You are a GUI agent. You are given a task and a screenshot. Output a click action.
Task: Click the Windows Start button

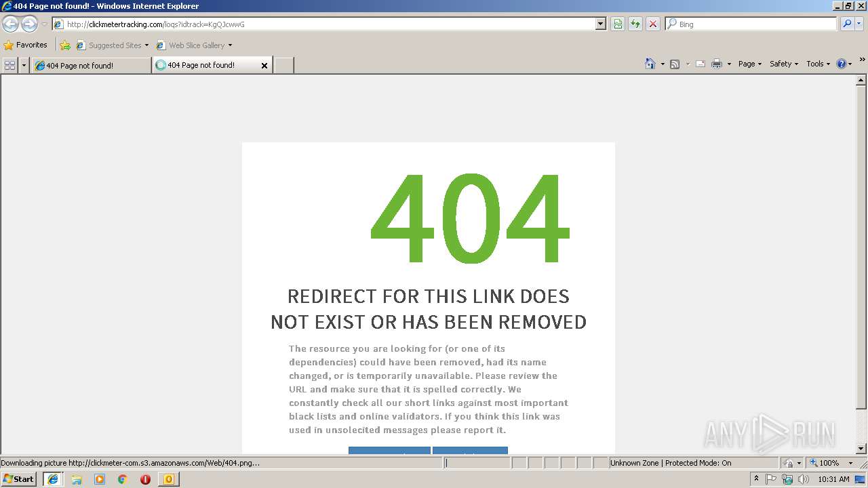(18, 479)
